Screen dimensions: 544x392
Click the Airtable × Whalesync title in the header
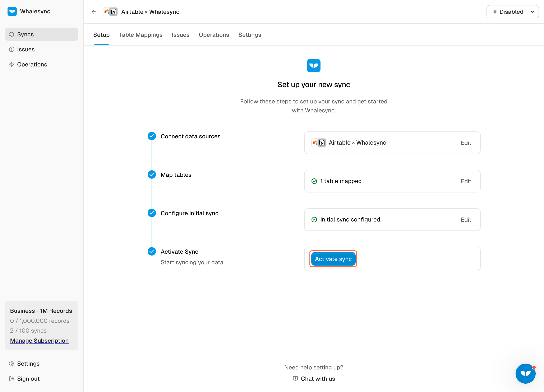pos(150,12)
